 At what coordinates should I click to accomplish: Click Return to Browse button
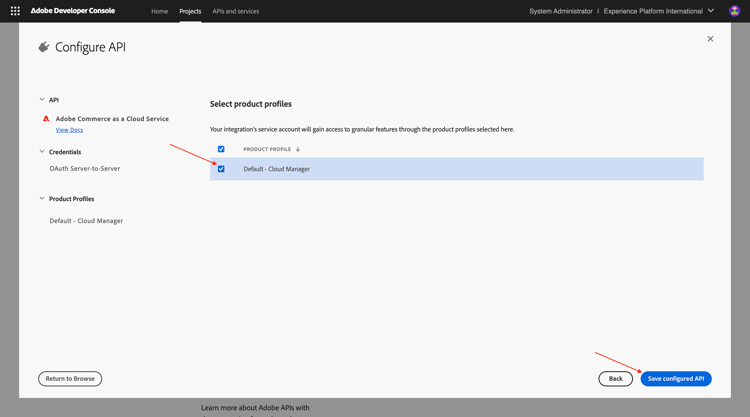[70, 379]
